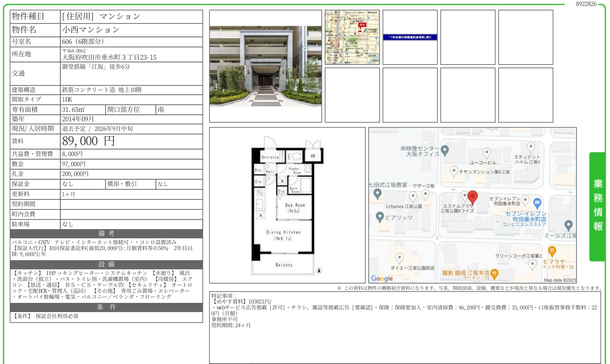The height and width of the screenshot is (364, 610).
Task: Select the チサンマンション第6江坂 pin
Action: point(454,171)
